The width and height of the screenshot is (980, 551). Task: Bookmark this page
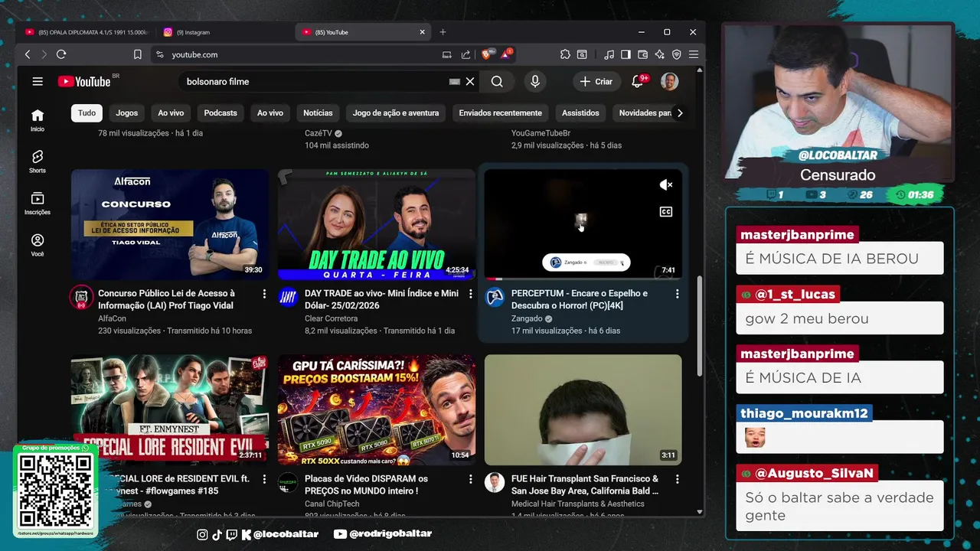[x=138, y=54]
